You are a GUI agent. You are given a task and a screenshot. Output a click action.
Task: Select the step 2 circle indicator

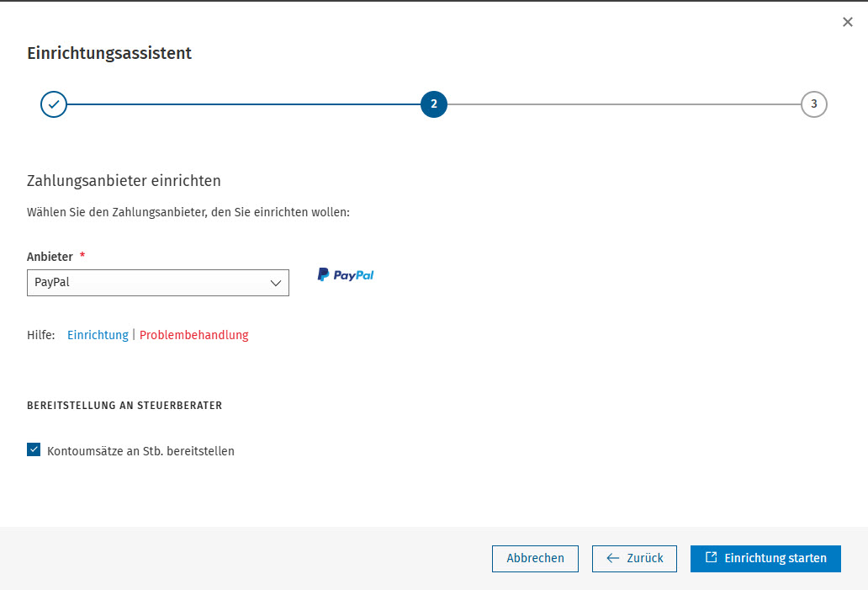[433, 104]
